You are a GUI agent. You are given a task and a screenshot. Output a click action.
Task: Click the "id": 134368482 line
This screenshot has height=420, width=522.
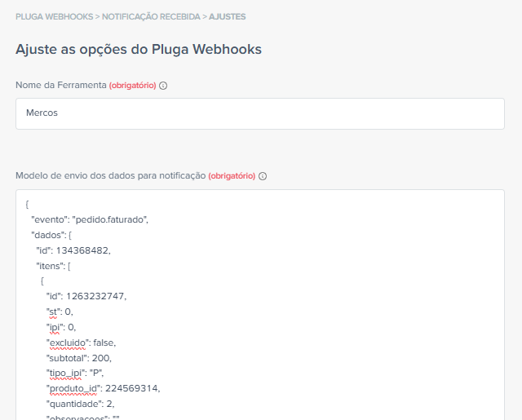pyautogui.click(x=73, y=250)
